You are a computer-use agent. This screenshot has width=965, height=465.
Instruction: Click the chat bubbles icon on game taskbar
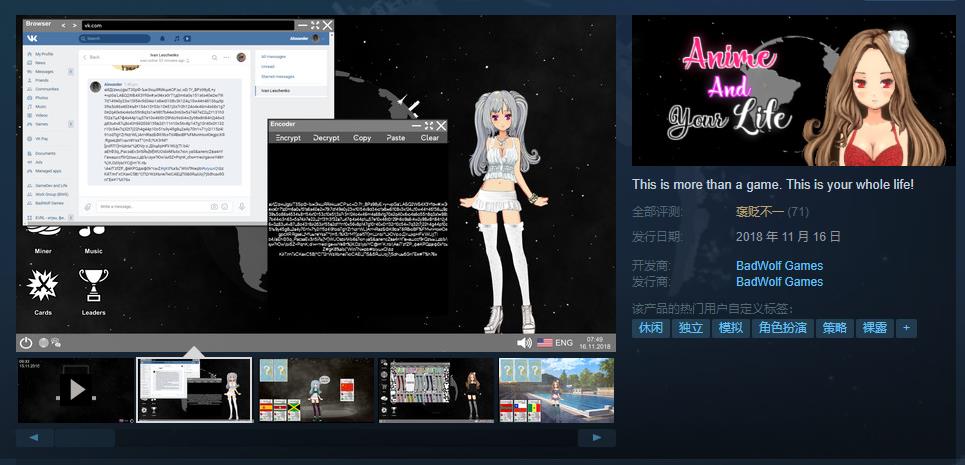(56, 343)
